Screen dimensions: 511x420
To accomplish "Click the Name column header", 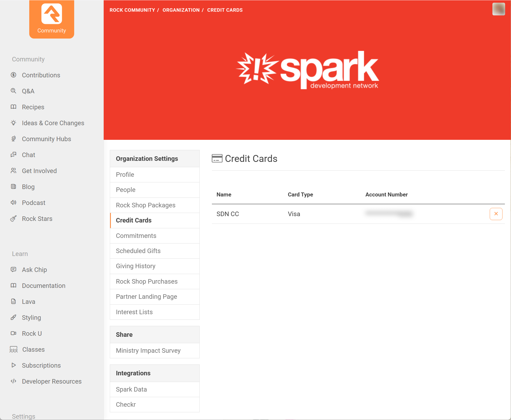I will [x=224, y=195].
